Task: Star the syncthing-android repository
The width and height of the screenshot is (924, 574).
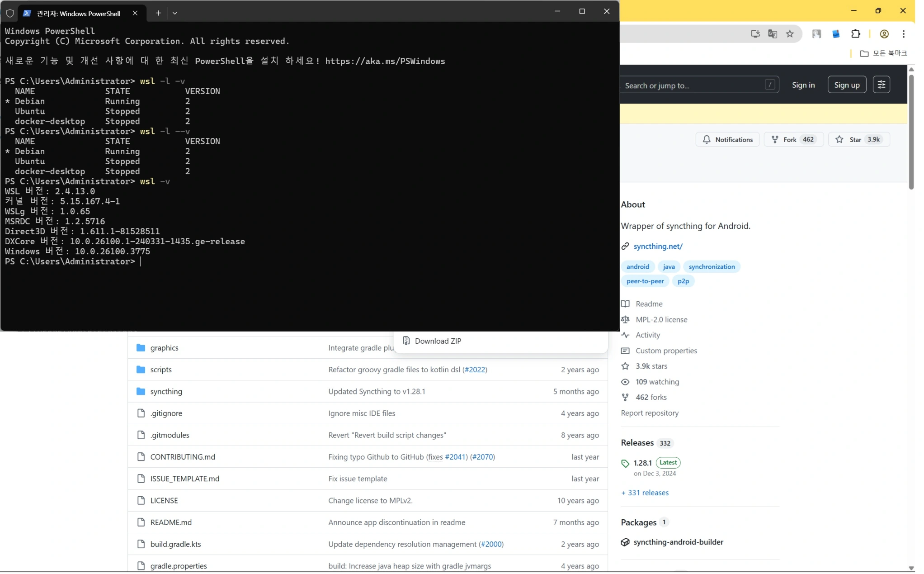Action: (x=858, y=139)
